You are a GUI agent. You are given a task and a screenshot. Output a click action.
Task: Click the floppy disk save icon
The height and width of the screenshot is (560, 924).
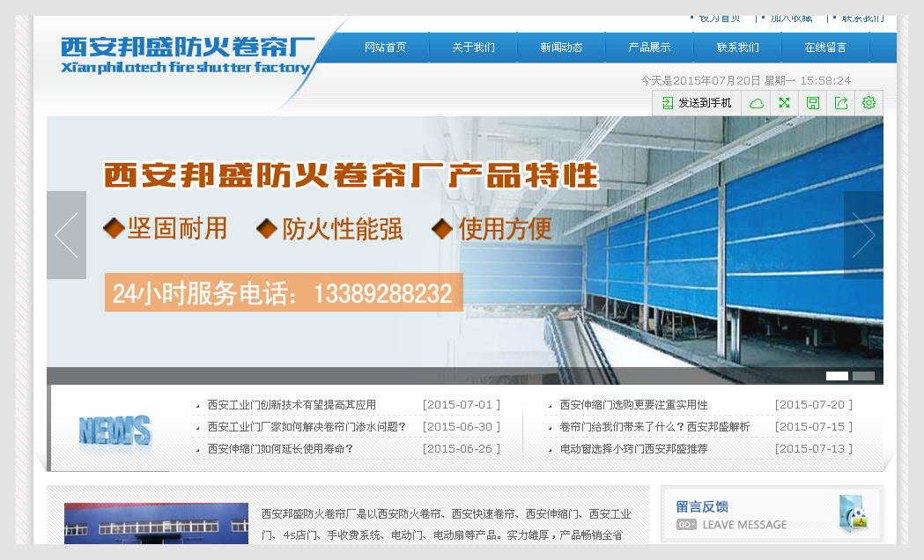pyautogui.click(x=812, y=103)
